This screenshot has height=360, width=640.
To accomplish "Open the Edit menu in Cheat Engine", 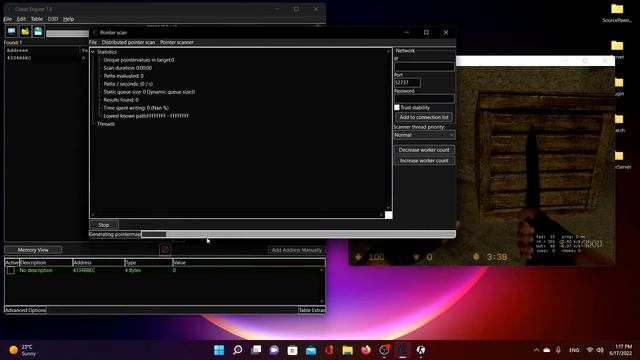I will (21, 19).
